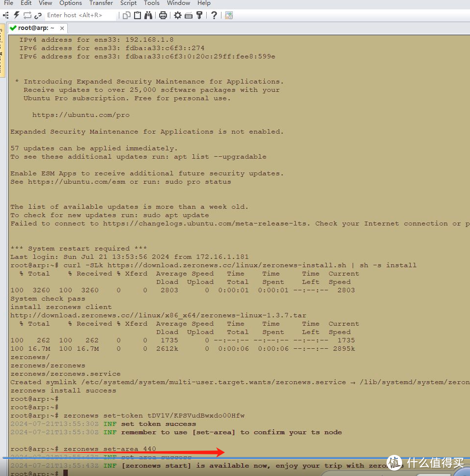Open the Session Manager toolbar icon

(x=6, y=15)
